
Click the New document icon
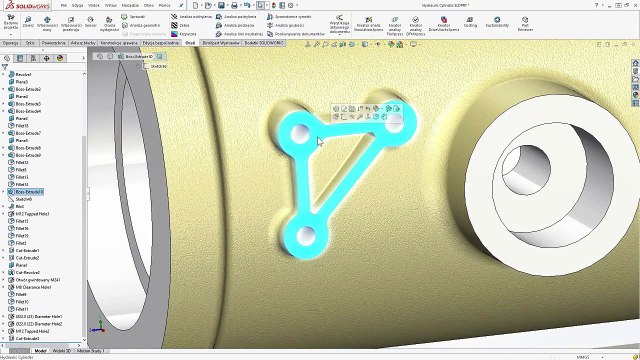pyautogui.click(x=196, y=6)
